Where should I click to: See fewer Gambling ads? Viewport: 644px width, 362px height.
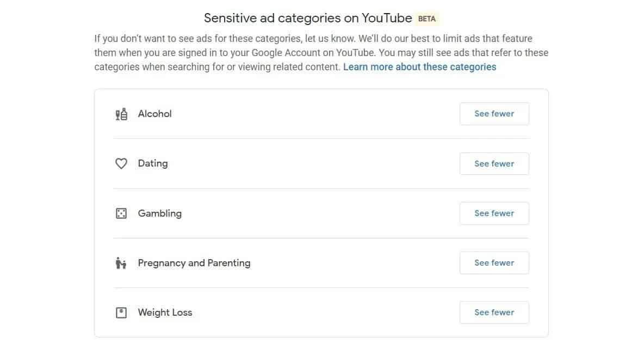click(494, 213)
